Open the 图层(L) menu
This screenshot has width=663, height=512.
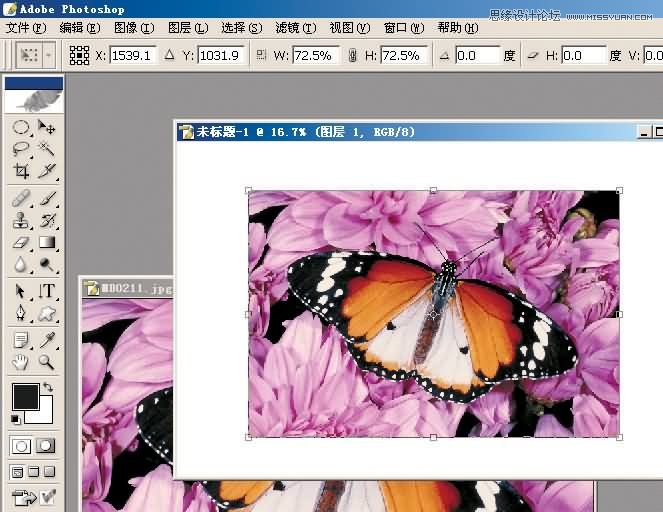[188, 28]
